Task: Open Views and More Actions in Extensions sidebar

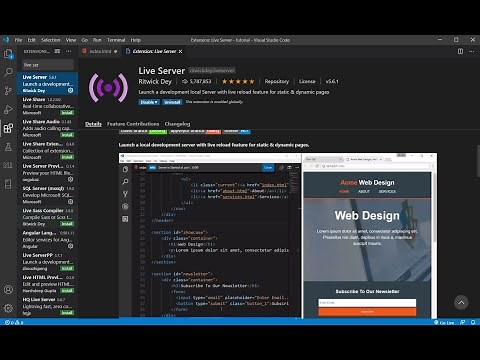Action: 69,51
